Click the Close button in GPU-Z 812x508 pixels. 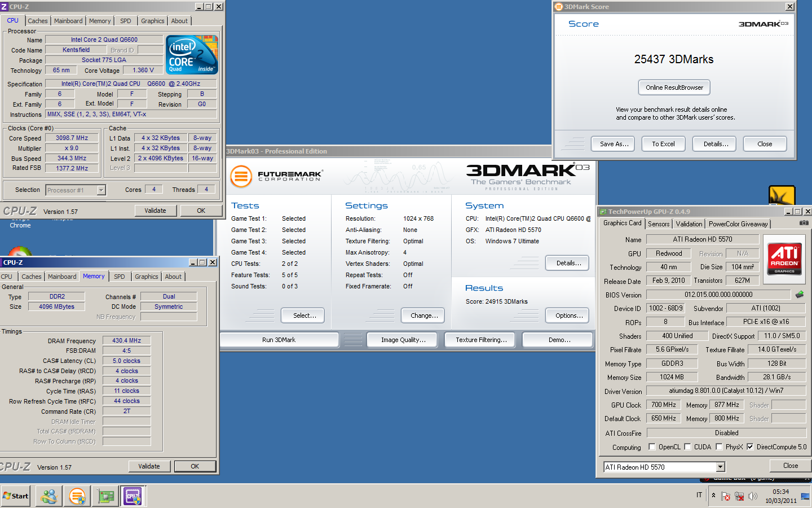click(790, 466)
